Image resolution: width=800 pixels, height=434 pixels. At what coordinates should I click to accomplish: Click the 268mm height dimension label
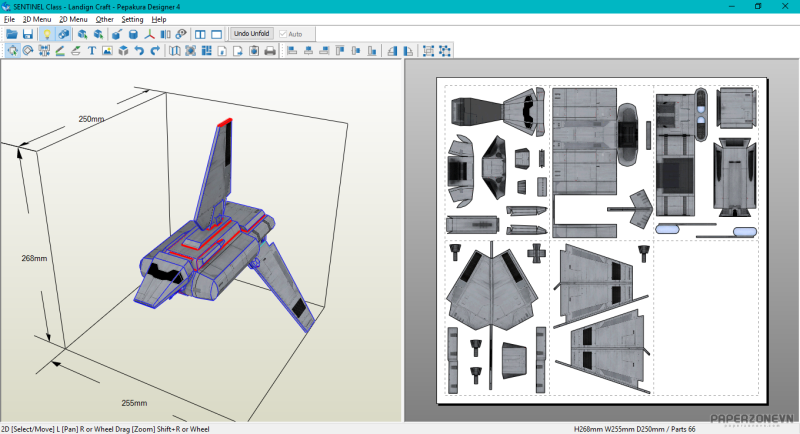(34, 259)
